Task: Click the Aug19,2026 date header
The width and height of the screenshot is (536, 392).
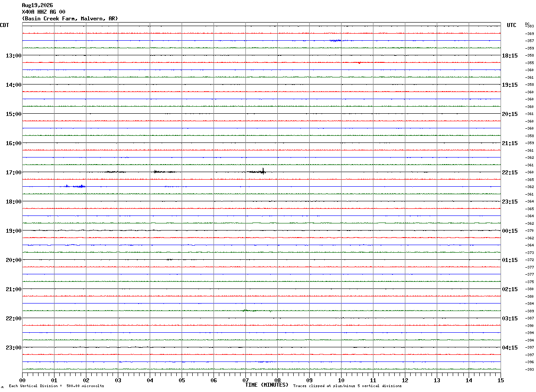Action: click(37, 5)
